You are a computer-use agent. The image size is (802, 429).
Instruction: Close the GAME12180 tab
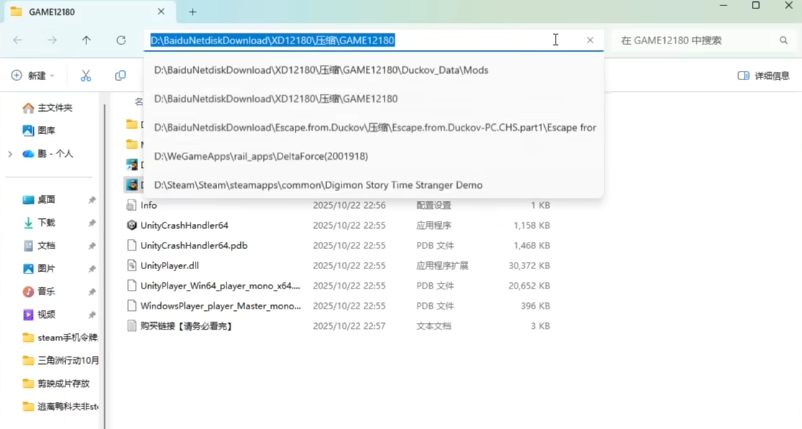(163, 12)
